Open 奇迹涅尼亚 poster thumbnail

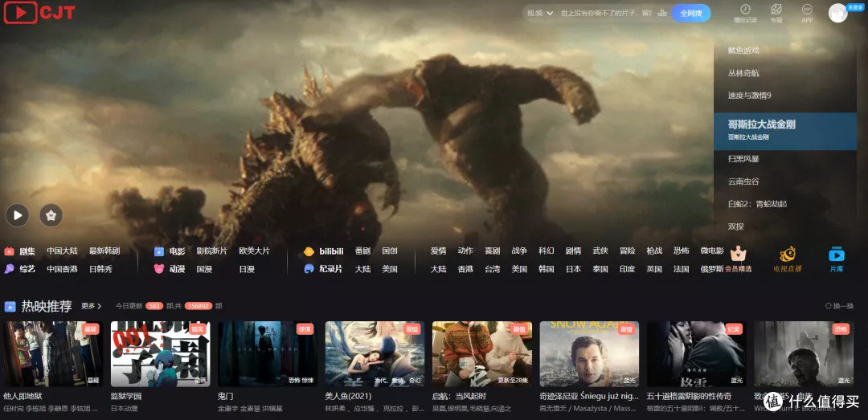[x=590, y=354]
